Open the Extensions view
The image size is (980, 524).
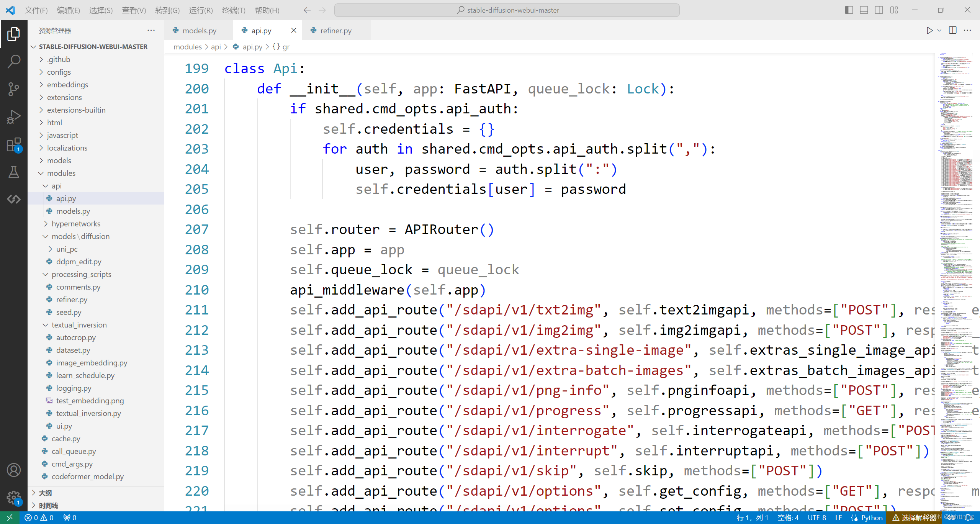(x=14, y=145)
